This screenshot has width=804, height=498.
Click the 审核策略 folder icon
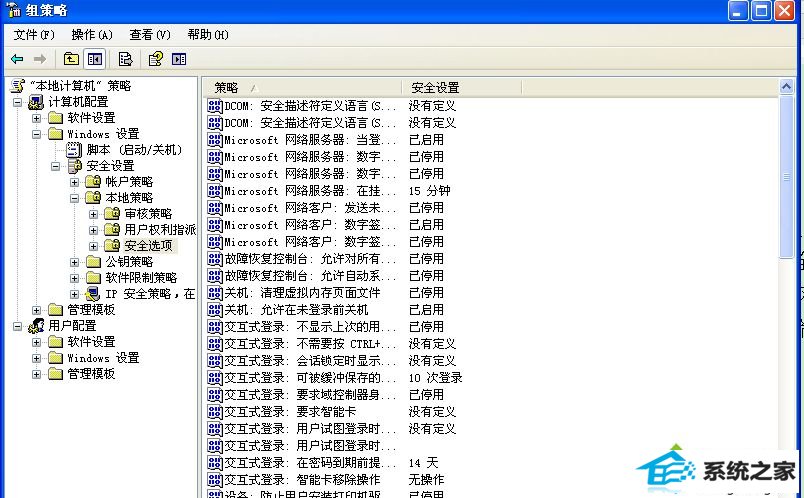pos(112,213)
